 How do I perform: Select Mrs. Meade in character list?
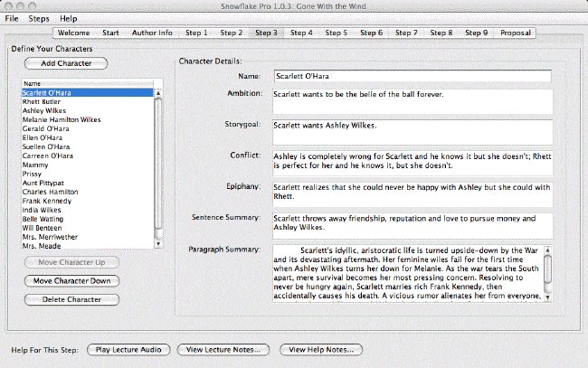tap(88, 245)
